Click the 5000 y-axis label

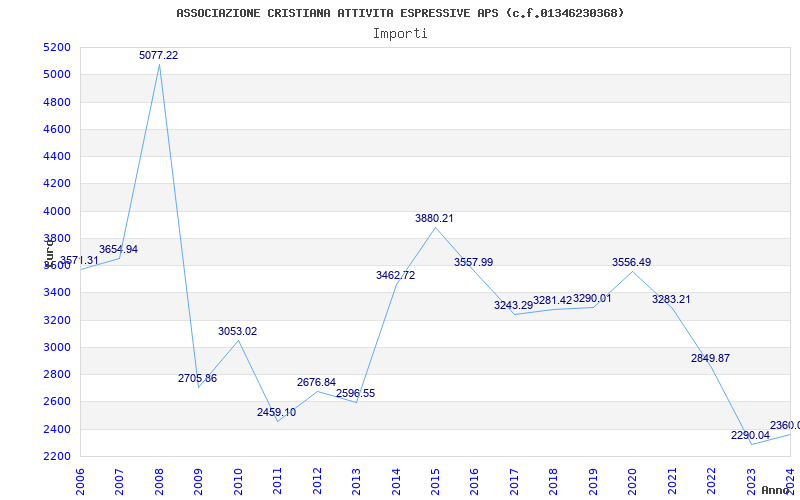coord(57,75)
